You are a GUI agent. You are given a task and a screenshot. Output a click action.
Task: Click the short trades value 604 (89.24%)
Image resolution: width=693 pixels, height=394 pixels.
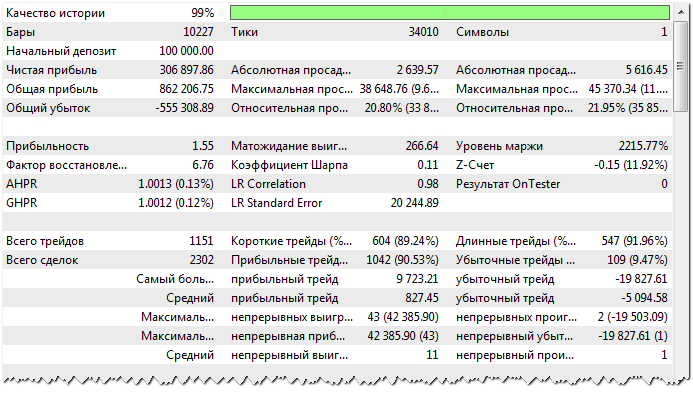point(405,241)
